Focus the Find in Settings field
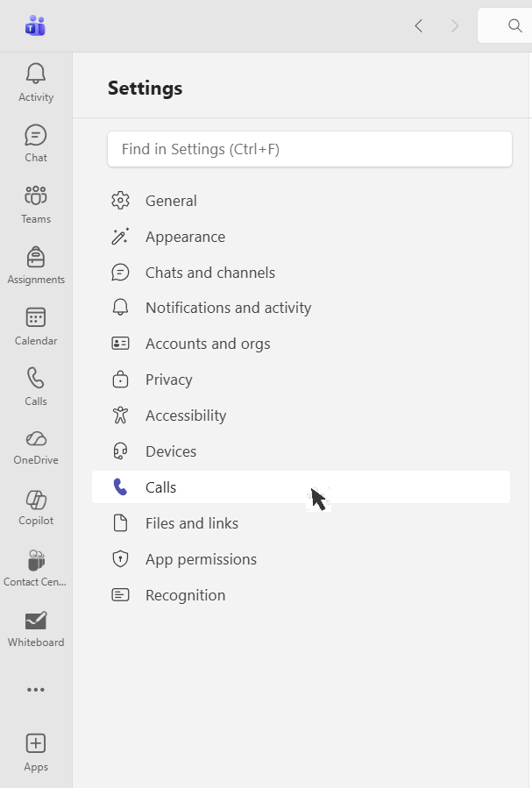 pyautogui.click(x=309, y=149)
